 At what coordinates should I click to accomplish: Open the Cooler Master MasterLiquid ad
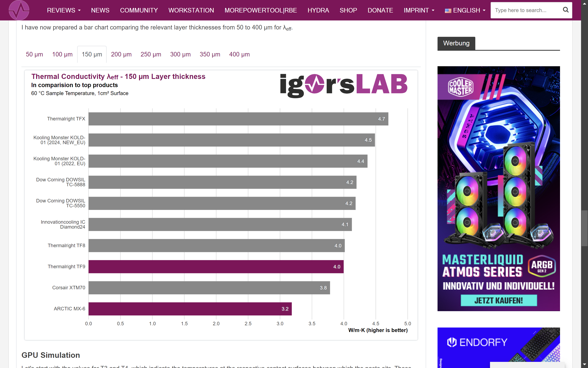click(x=499, y=189)
